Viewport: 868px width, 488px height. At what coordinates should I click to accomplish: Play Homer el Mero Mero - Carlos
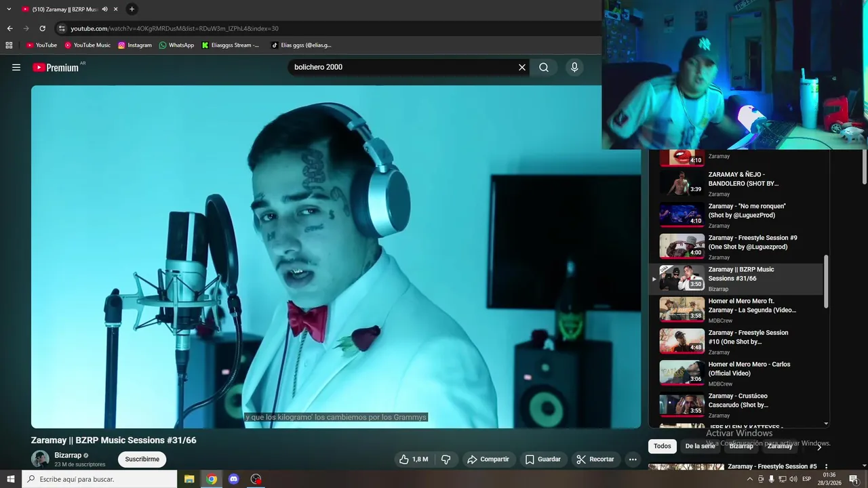(736, 374)
